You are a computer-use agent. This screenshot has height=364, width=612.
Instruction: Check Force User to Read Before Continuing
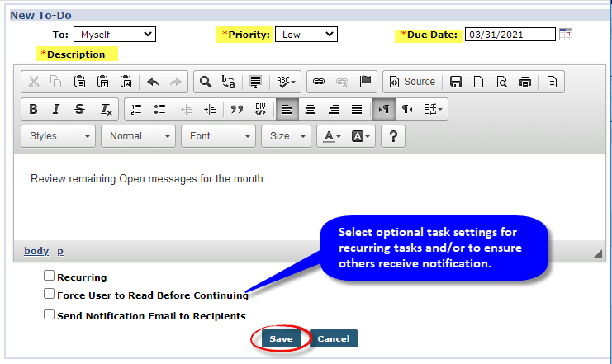50,294
